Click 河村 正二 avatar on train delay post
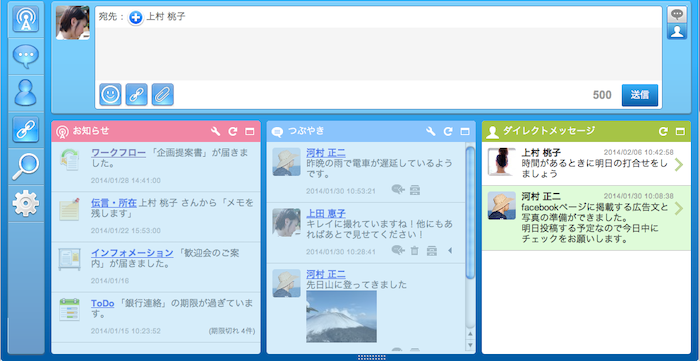The height and width of the screenshot is (361, 700). (287, 162)
